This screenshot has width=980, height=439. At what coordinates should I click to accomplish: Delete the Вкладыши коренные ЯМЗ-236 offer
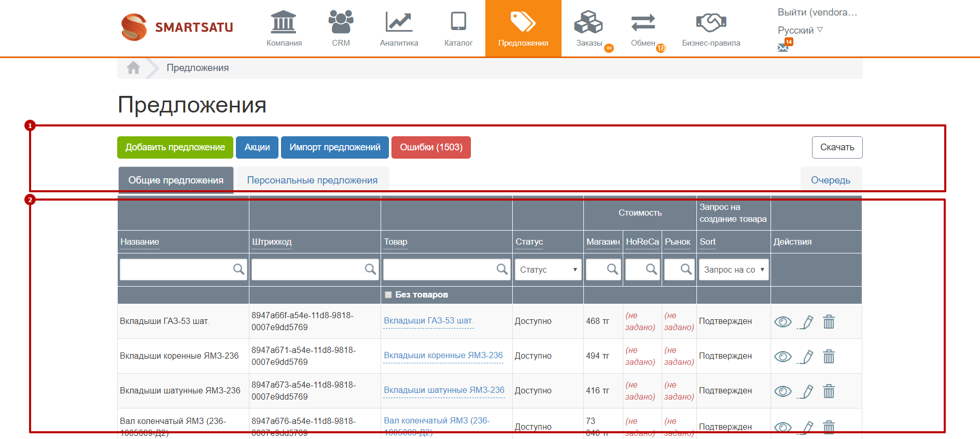[x=829, y=357]
